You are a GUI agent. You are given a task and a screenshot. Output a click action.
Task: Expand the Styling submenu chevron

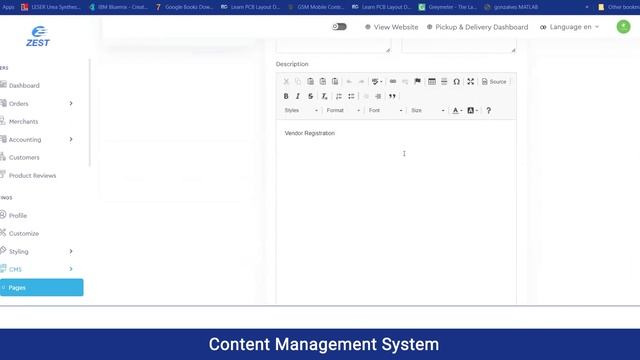pyautogui.click(x=71, y=251)
